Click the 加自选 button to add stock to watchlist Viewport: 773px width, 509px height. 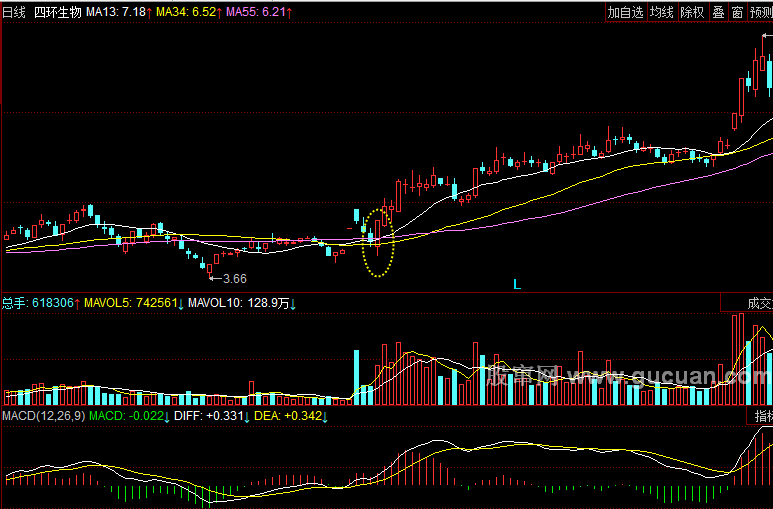tap(625, 12)
